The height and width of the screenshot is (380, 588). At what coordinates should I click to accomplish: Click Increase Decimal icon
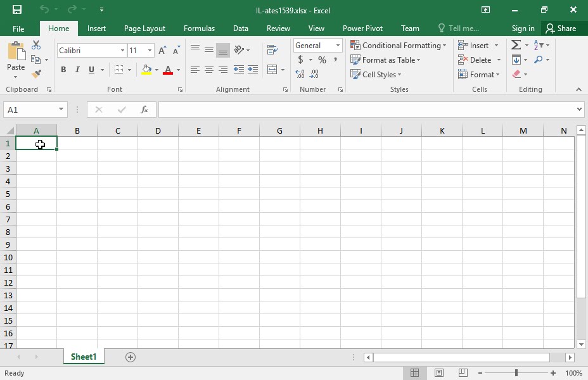pyautogui.click(x=300, y=74)
